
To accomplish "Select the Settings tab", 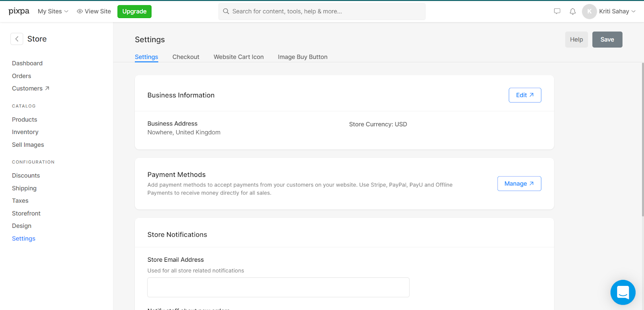I will [x=147, y=57].
